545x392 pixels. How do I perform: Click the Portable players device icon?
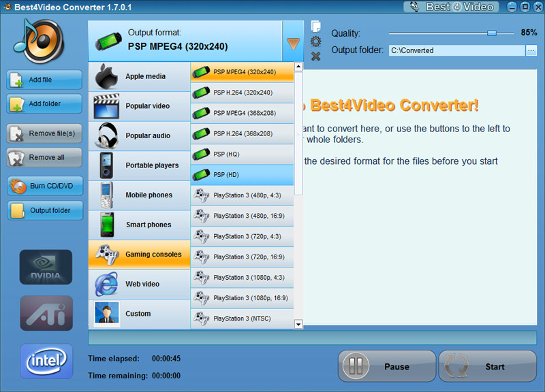[106, 165]
